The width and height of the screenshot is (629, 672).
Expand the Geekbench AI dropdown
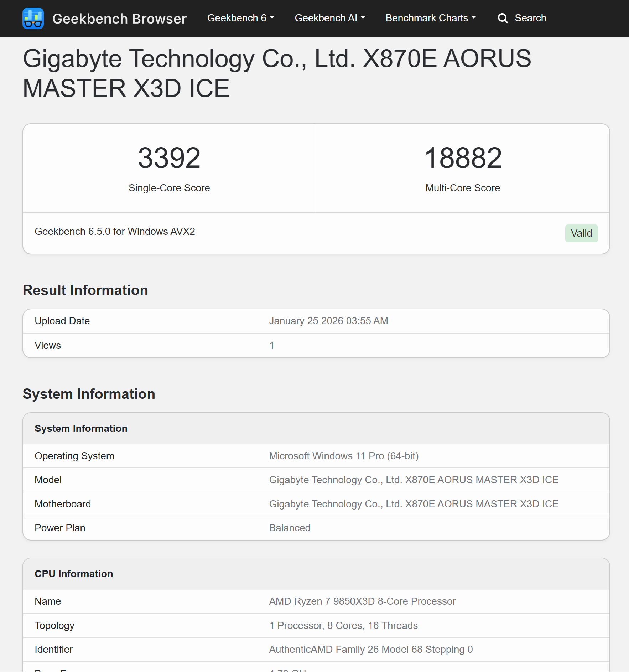coord(330,18)
